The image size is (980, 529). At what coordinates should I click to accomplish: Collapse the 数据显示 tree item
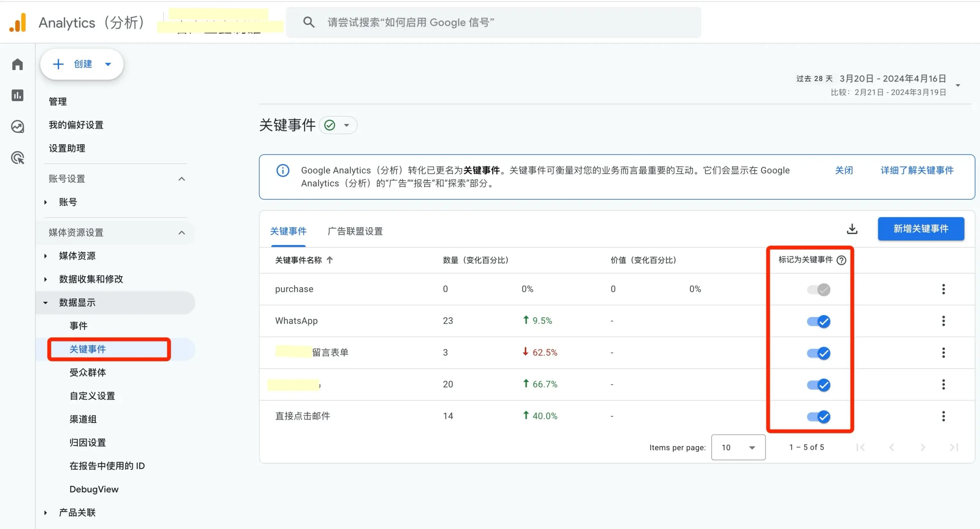(x=45, y=303)
